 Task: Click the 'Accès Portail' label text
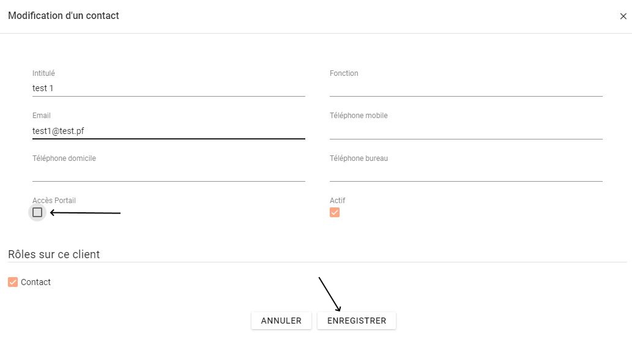click(54, 201)
